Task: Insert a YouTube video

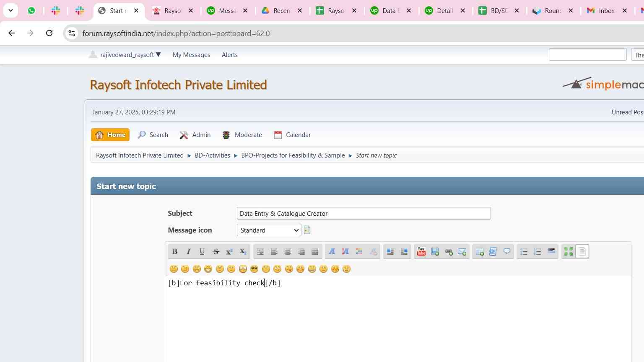Action: pyautogui.click(x=421, y=251)
